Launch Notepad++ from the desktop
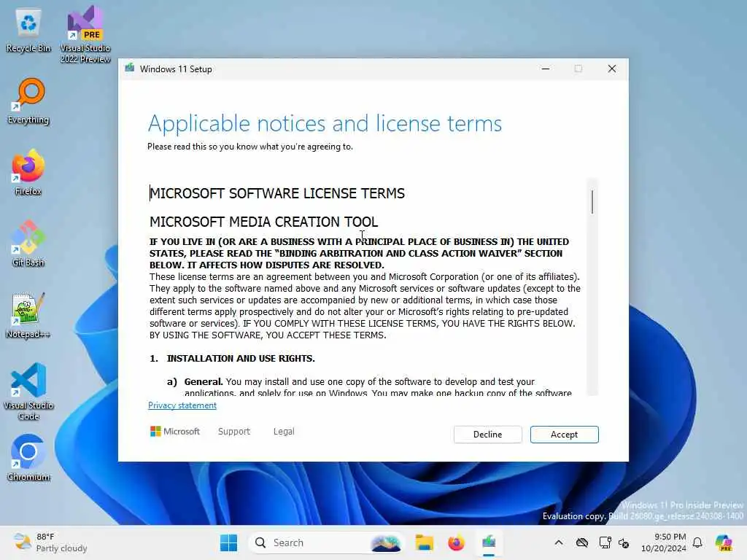Screen dimensions: 747x560 point(28,315)
